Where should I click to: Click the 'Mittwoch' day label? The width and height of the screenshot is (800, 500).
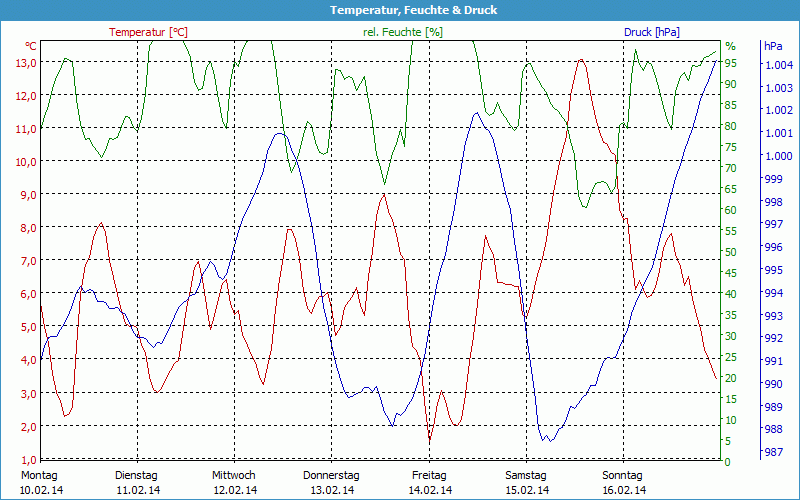(x=234, y=475)
